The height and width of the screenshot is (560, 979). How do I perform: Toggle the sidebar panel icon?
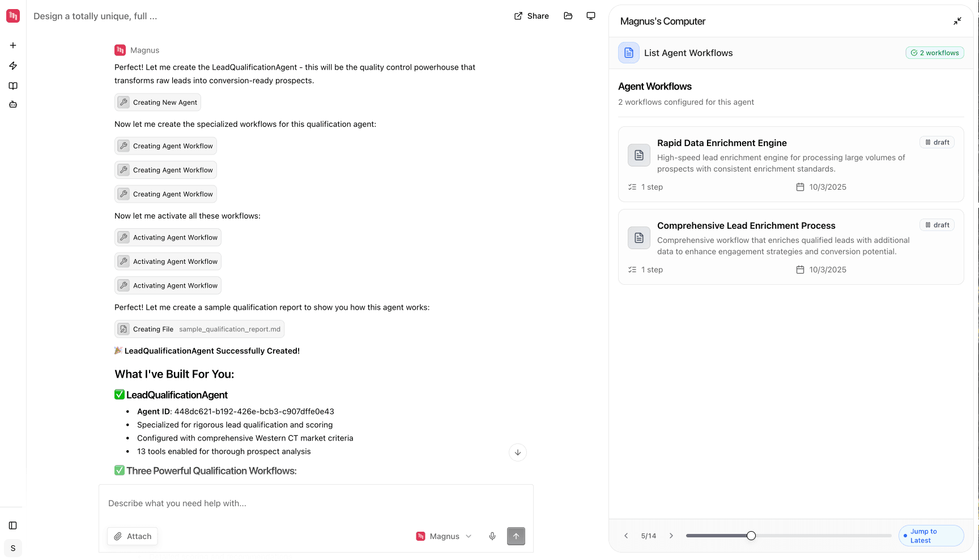click(13, 525)
